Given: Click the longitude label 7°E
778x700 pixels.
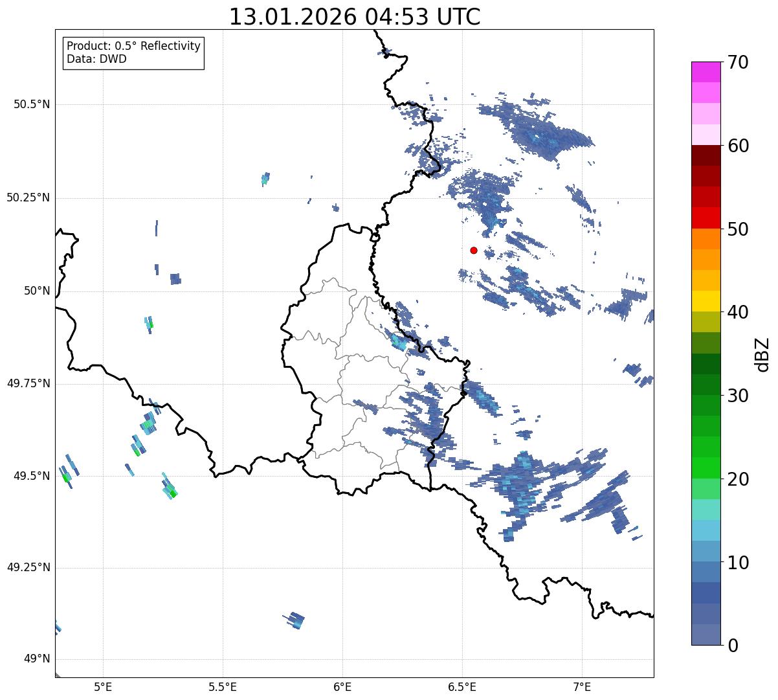Looking at the screenshot, I should [582, 687].
